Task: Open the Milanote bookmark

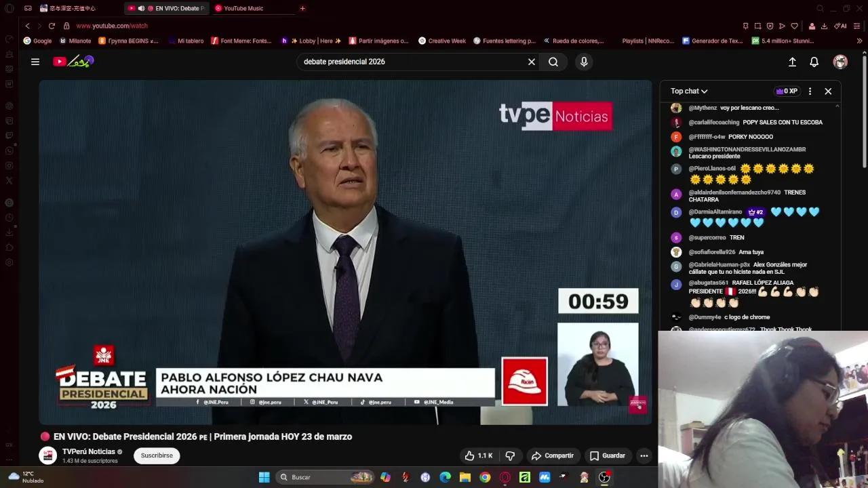Action: tap(75, 41)
